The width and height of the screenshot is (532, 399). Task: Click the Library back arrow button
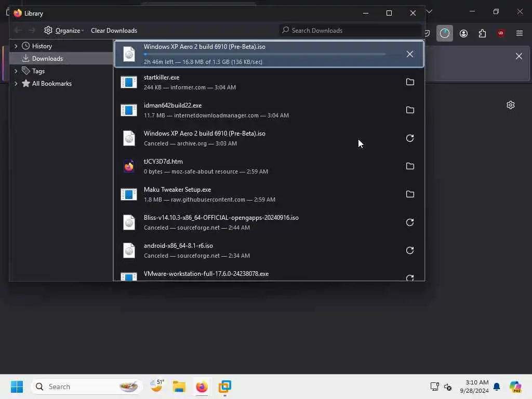(x=18, y=31)
